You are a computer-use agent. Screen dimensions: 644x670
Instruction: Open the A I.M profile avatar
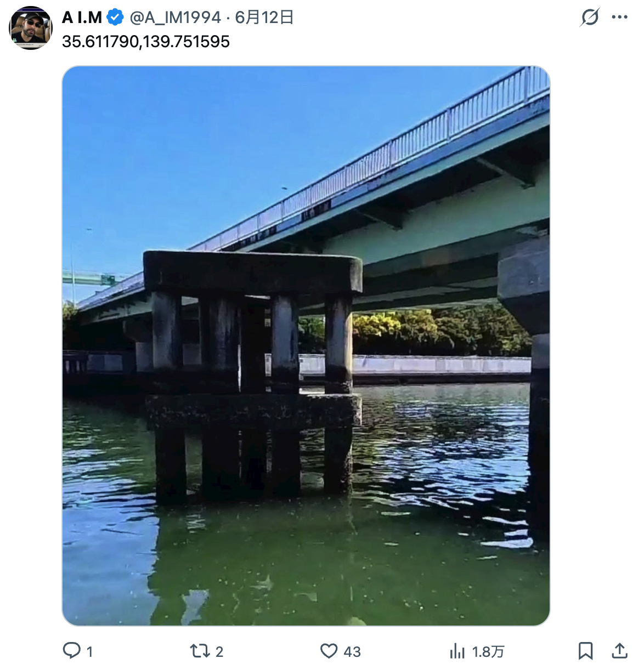coord(31,28)
